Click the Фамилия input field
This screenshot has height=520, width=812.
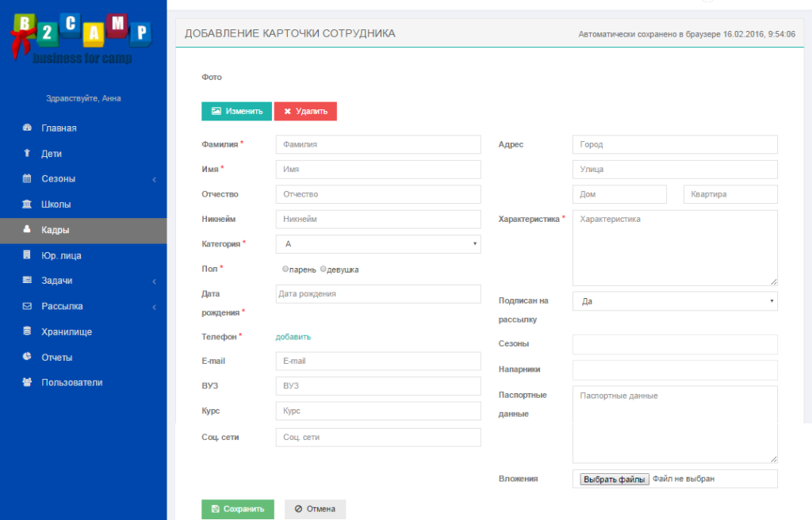click(377, 144)
